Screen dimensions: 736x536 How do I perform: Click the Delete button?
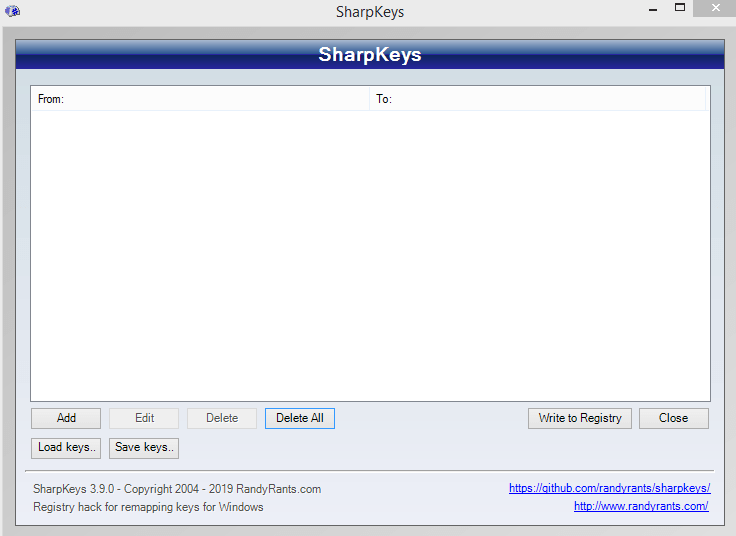click(222, 418)
